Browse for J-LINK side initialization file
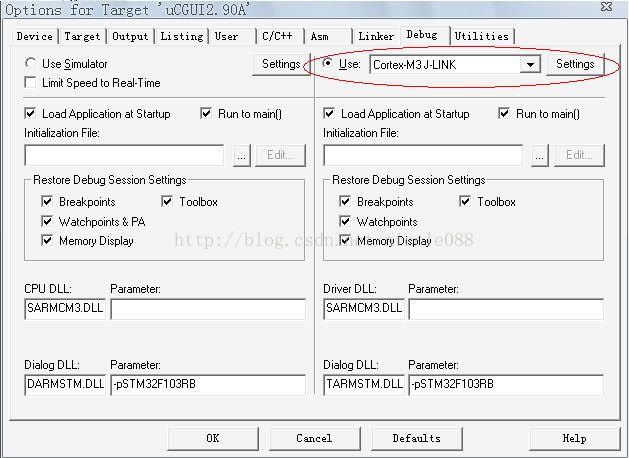 pos(540,155)
